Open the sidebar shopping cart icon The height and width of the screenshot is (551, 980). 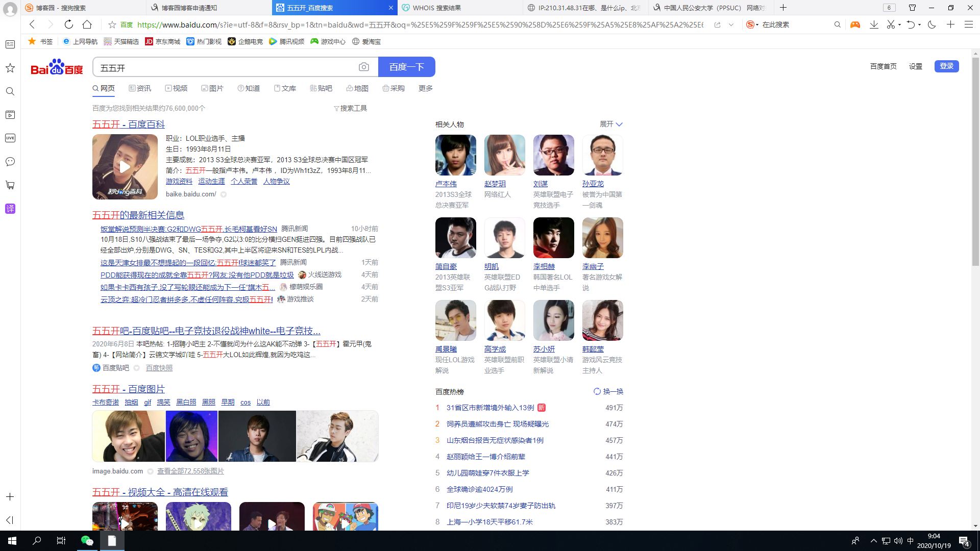(x=10, y=185)
